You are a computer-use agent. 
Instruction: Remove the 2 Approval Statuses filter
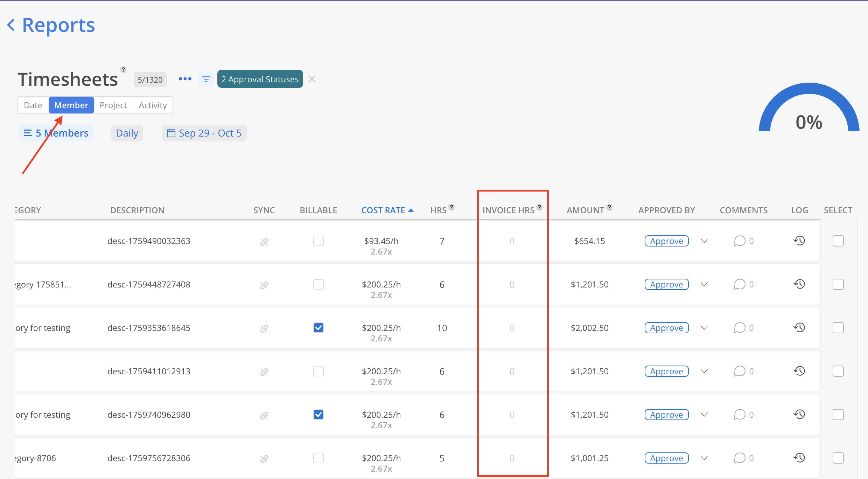click(312, 79)
